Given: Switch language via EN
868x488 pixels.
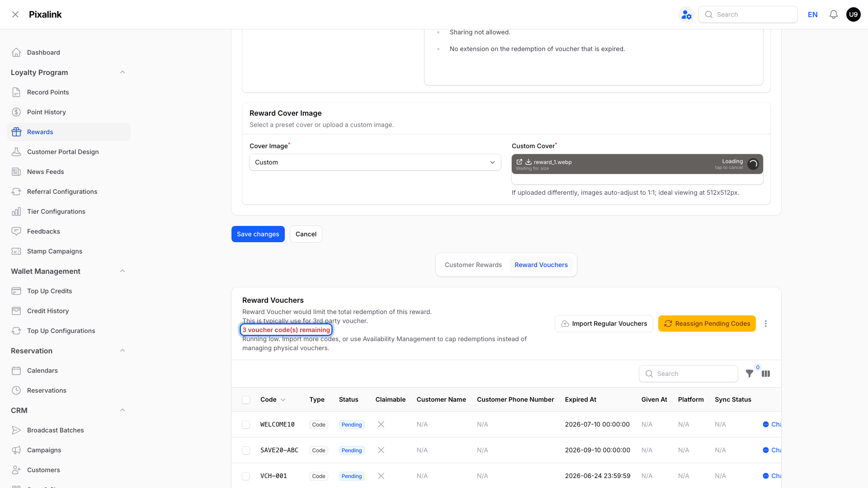Looking at the screenshot, I should [812, 14].
